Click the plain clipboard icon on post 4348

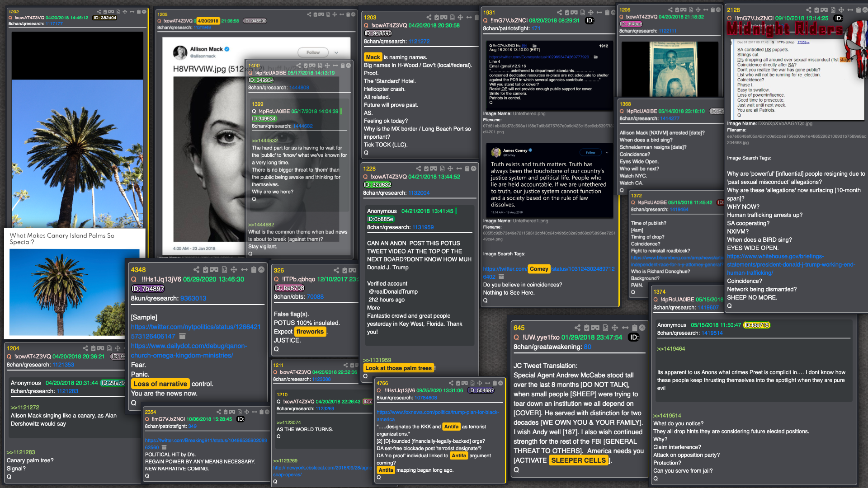point(254,270)
